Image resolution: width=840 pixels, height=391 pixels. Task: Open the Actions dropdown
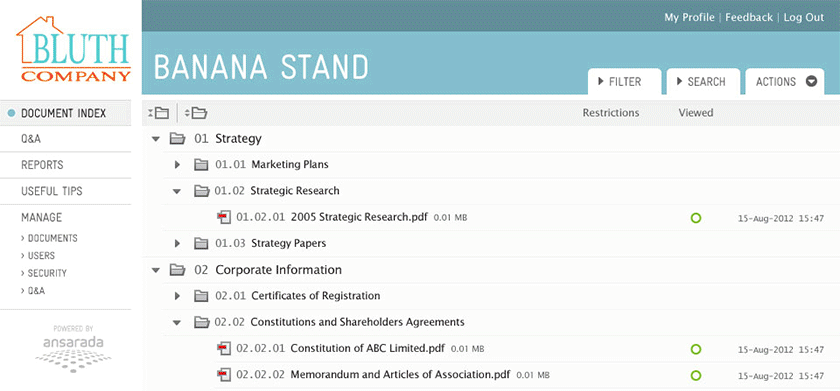785,81
